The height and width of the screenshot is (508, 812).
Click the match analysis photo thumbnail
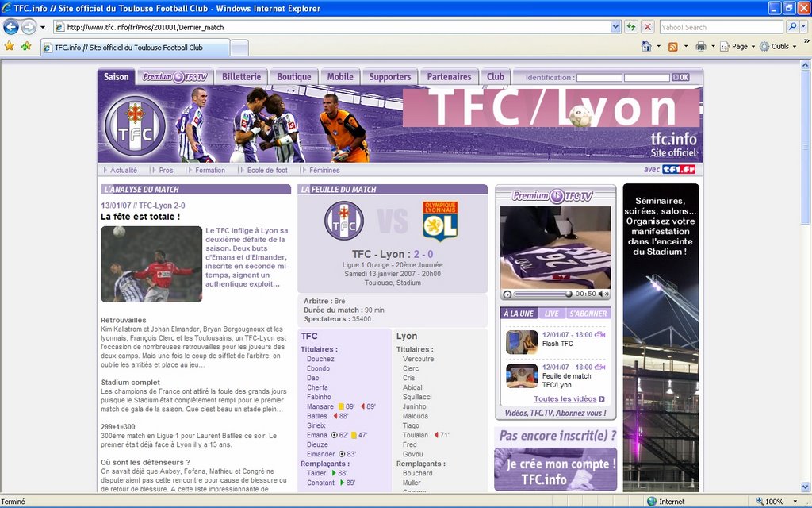point(151,264)
